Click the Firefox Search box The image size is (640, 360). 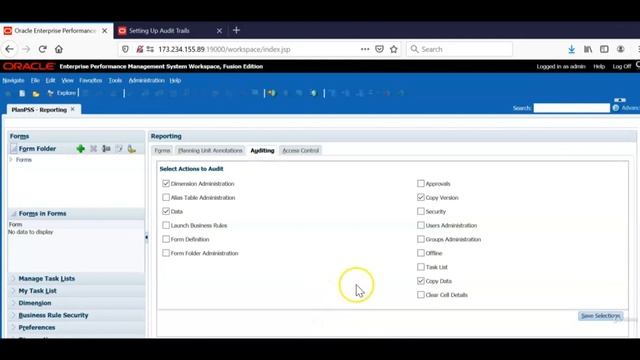point(460,49)
